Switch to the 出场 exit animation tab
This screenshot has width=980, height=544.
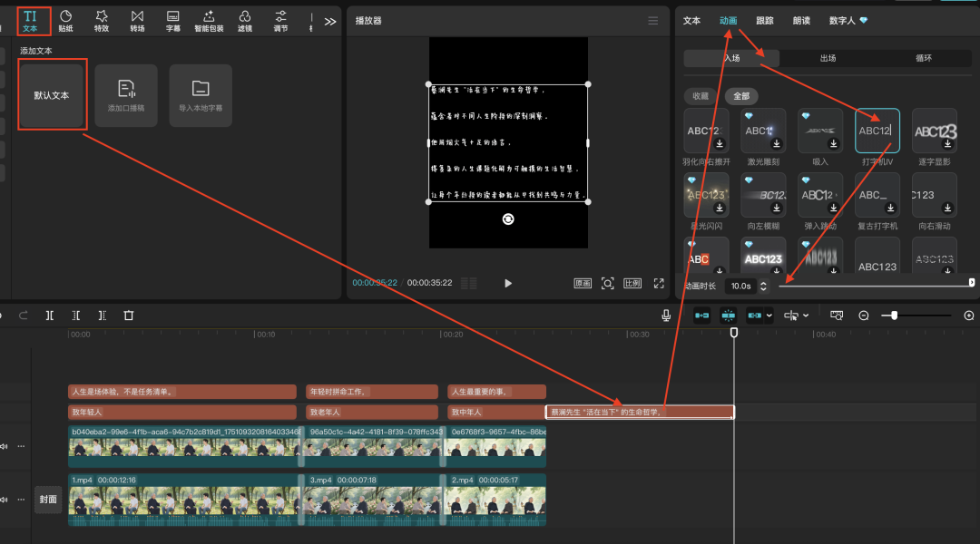click(x=828, y=58)
